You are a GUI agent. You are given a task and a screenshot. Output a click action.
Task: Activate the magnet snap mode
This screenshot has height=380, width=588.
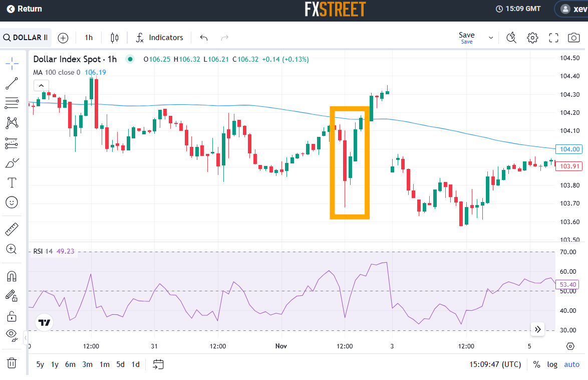pyautogui.click(x=12, y=276)
